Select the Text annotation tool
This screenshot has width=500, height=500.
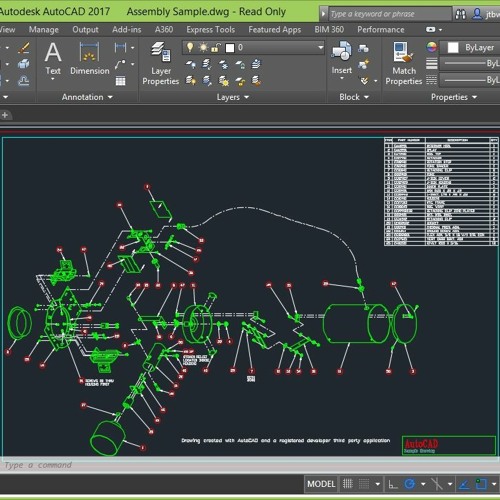(53, 58)
